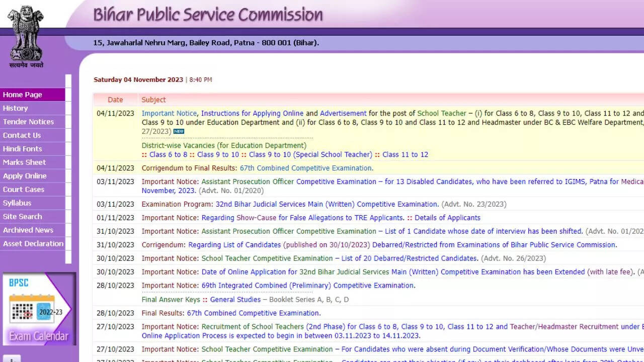Open 67th Combined Competitive Examination corrigendum
The width and height of the screenshot is (644, 362).
(x=305, y=168)
